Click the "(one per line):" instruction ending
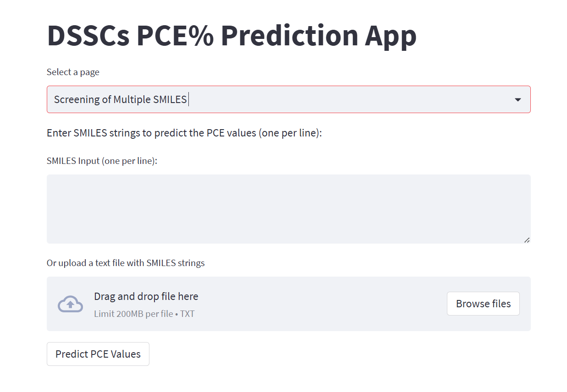The height and width of the screenshot is (392, 567). (290, 133)
